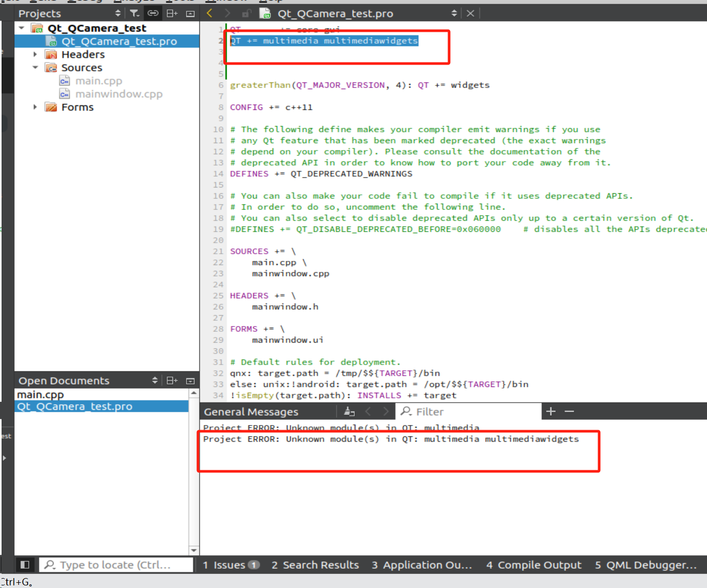
Task: Go back with the yellow arrow
Action: [209, 13]
